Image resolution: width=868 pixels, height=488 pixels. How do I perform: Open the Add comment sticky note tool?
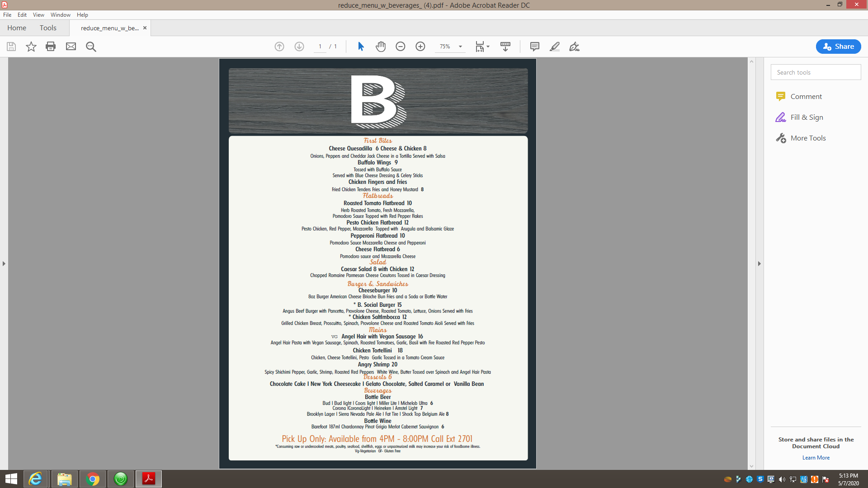click(534, 47)
